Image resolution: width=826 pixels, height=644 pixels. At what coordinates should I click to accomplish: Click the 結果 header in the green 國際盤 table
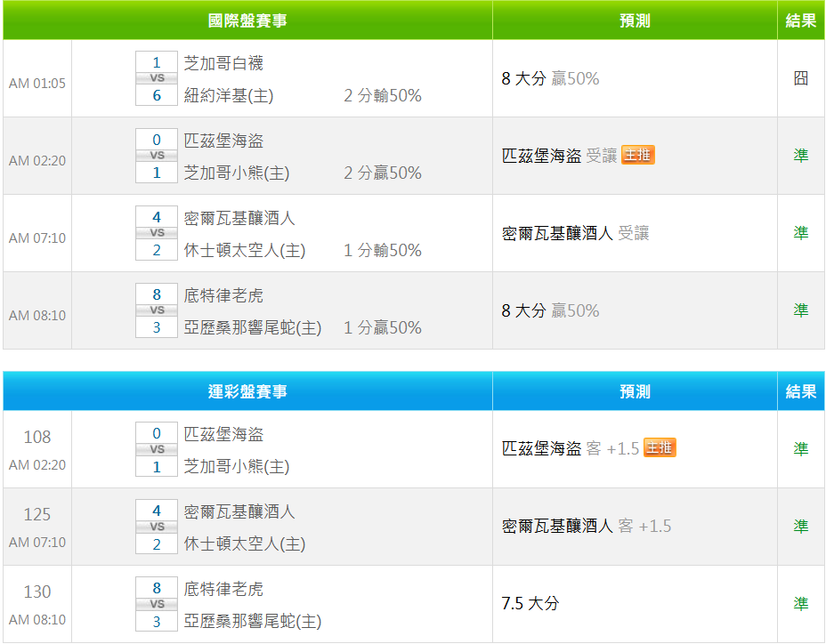(x=801, y=20)
